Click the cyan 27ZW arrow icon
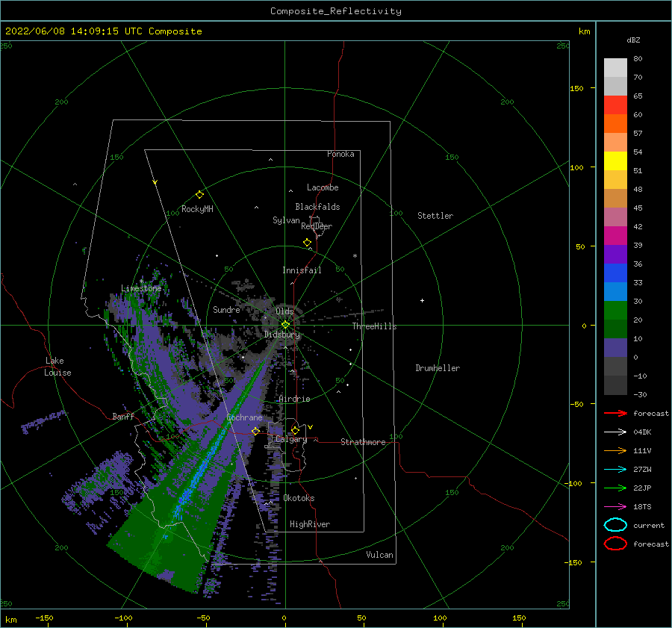Image resolution: width=672 pixels, height=628 pixels. click(615, 470)
